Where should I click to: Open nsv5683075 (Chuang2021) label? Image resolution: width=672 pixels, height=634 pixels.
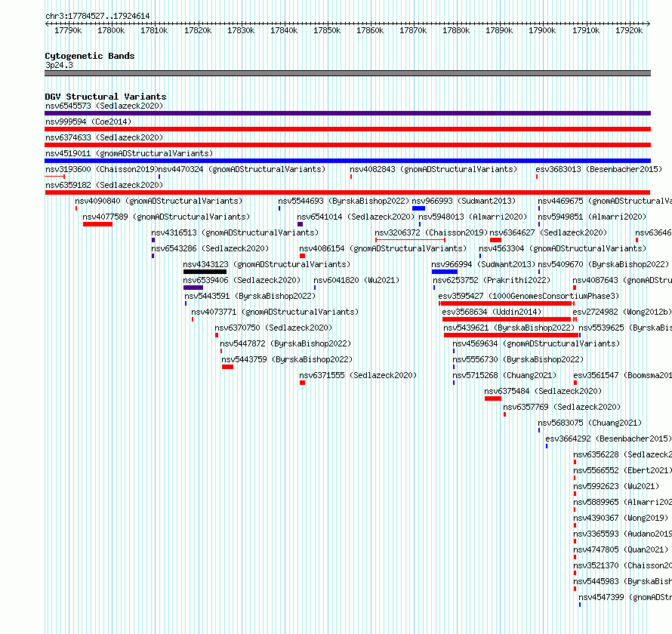[x=590, y=423]
